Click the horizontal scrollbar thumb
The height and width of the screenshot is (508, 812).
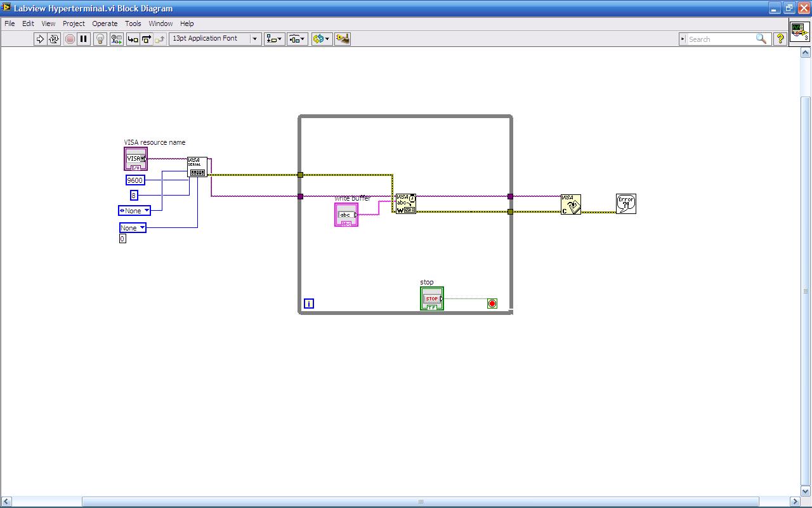coord(420,502)
